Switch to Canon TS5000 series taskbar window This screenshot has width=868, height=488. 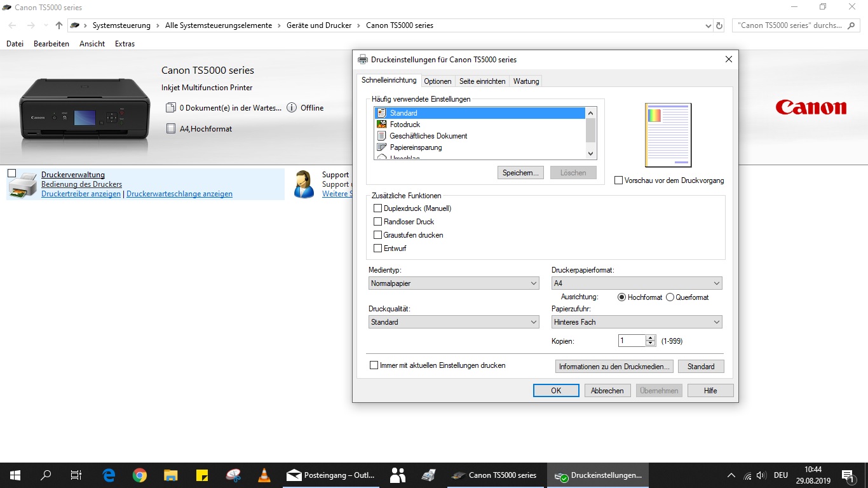click(494, 475)
